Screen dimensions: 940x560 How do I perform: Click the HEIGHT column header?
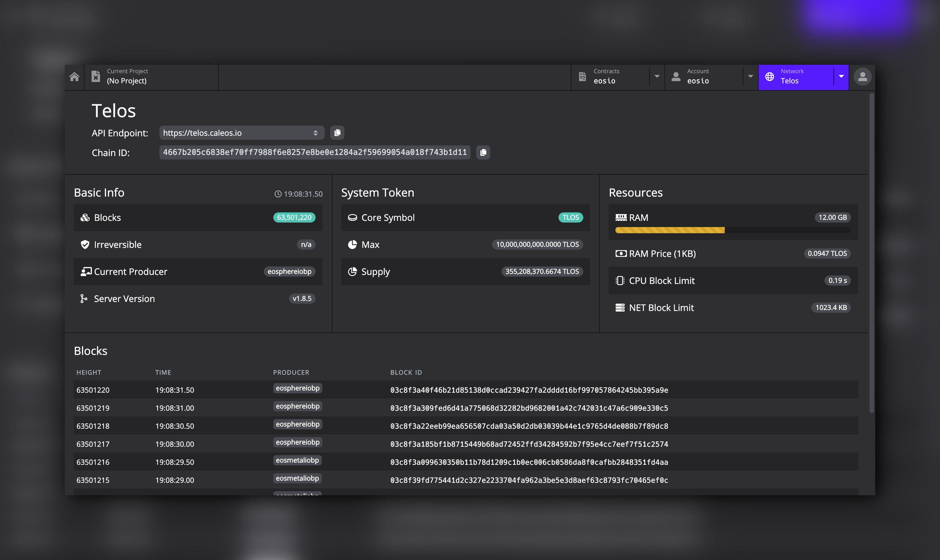[89, 372]
